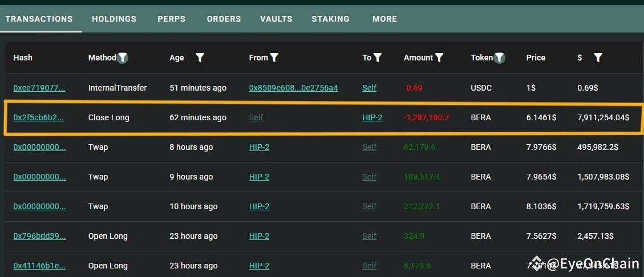
Task: Click the Hash column header
Action: 23,58
